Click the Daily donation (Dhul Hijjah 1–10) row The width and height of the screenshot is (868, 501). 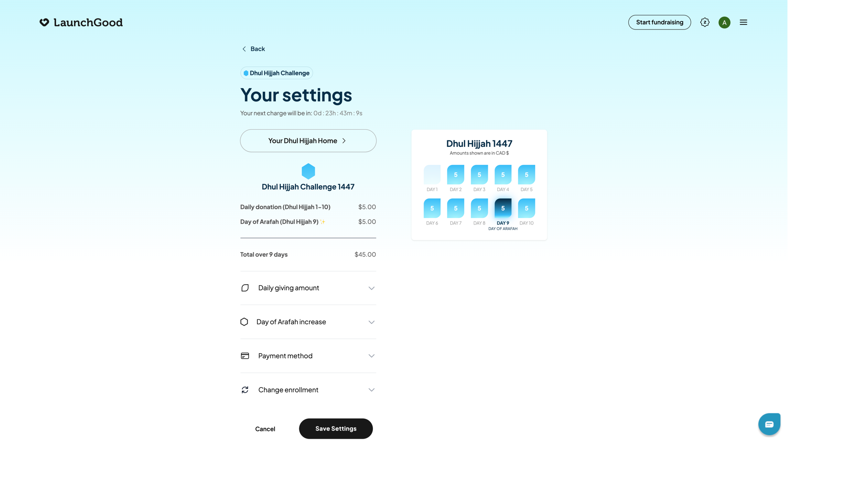308,207
